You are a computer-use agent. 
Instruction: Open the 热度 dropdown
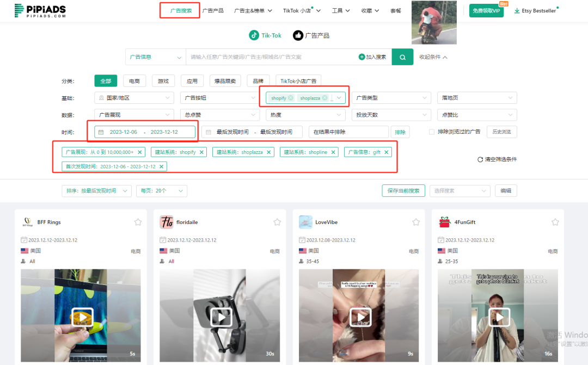point(305,115)
